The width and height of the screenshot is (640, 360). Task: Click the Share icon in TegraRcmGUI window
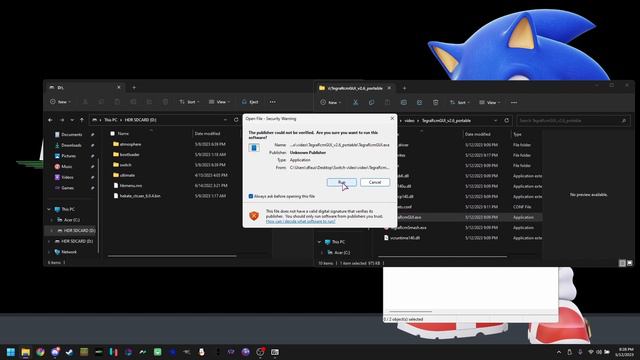pos(420,102)
